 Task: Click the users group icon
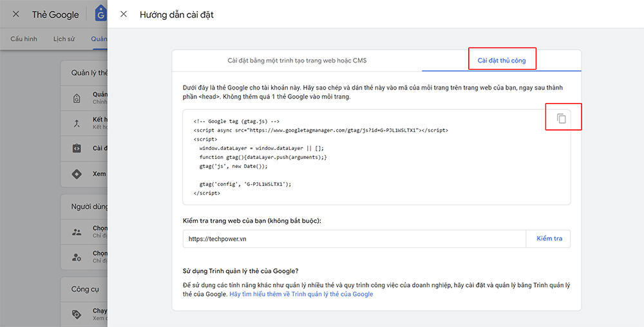click(x=77, y=232)
